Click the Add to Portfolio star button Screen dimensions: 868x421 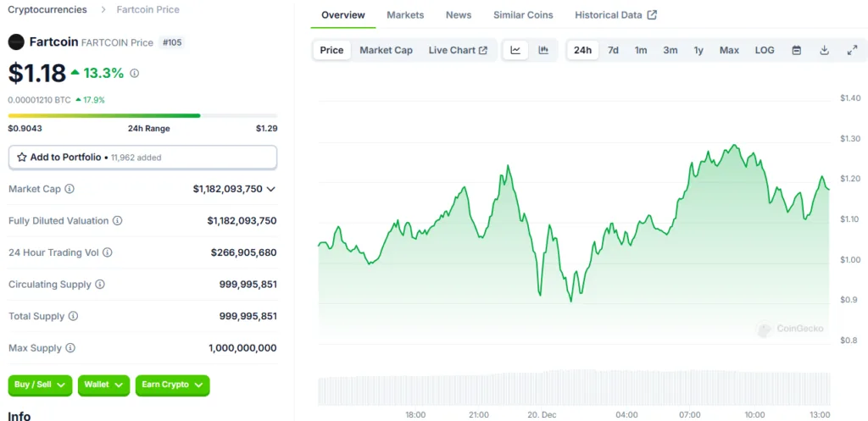click(x=142, y=157)
